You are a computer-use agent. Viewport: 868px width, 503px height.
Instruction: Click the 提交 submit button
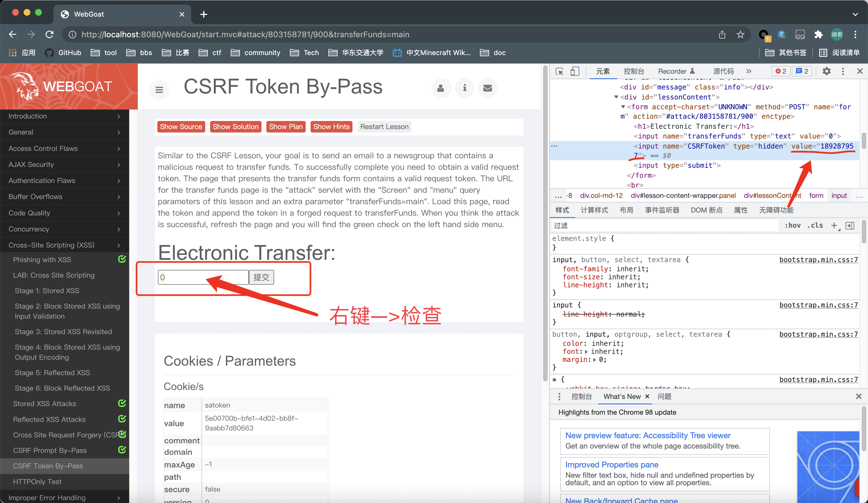(261, 277)
